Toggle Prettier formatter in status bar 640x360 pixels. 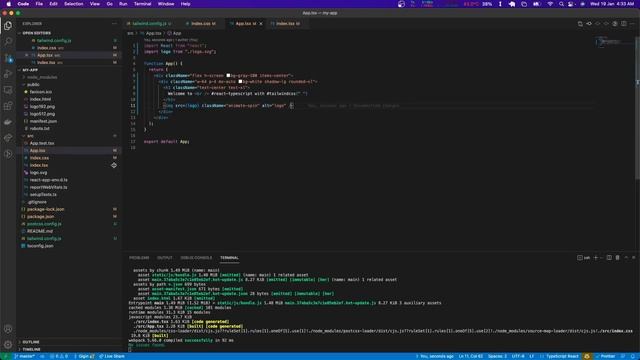coord(605,356)
